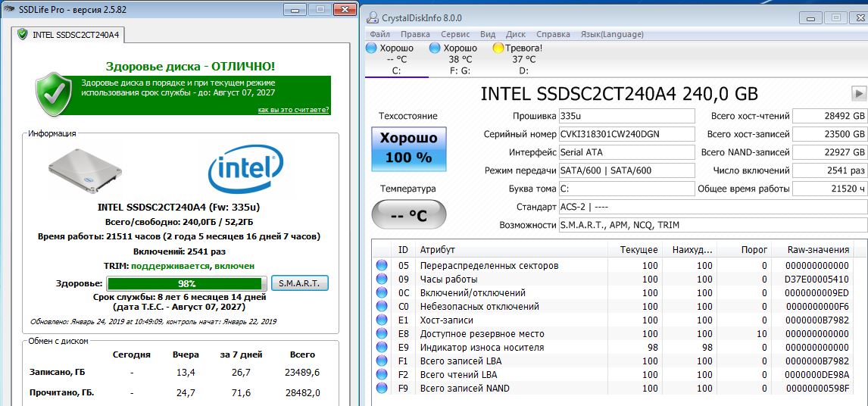
Task: Click the green shield health icon in SSDLife
Action: (x=55, y=94)
